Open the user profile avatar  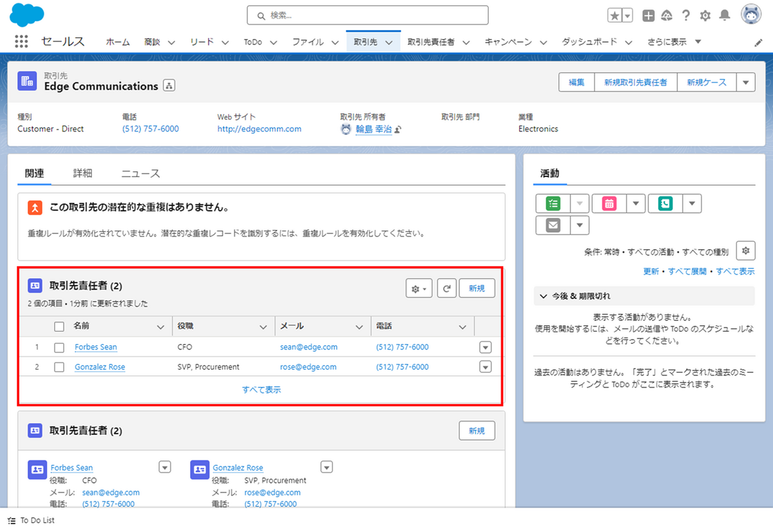click(x=751, y=15)
